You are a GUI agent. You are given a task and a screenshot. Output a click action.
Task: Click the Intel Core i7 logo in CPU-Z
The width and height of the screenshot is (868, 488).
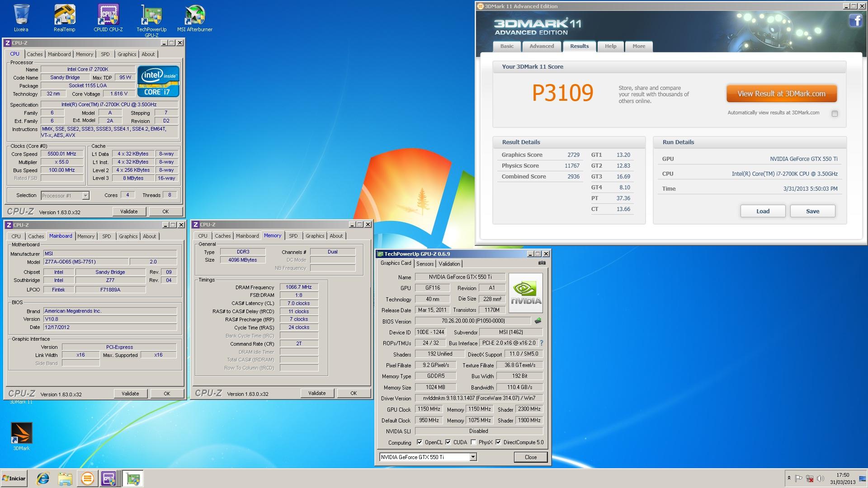point(158,81)
